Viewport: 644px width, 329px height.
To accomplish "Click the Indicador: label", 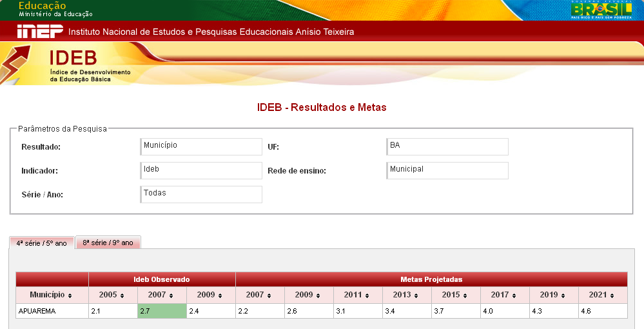I will (40, 171).
